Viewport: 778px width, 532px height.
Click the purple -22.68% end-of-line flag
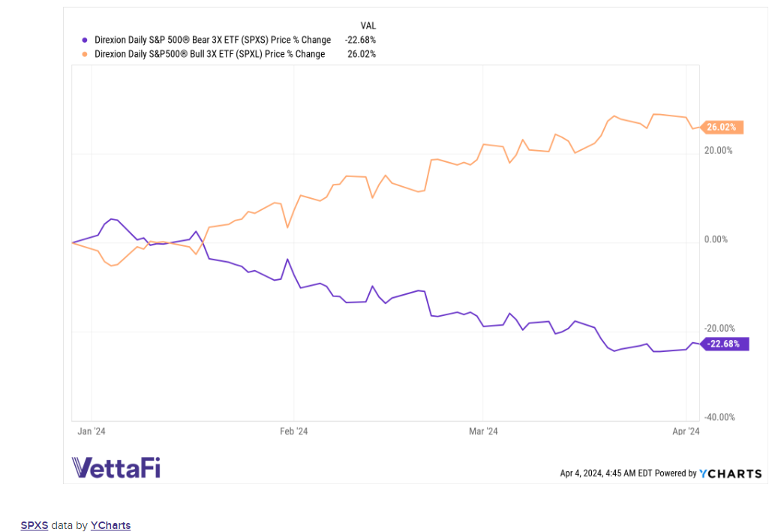(724, 344)
